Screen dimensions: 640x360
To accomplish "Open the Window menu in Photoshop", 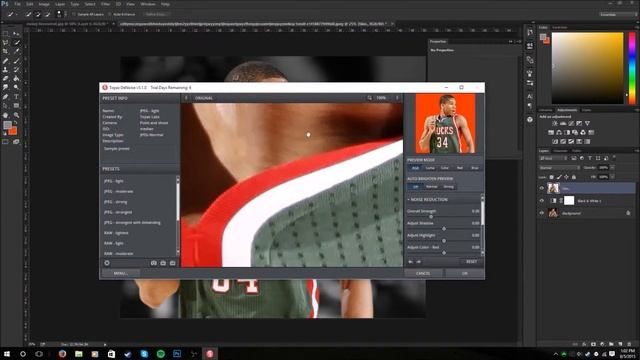I will (148, 4).
